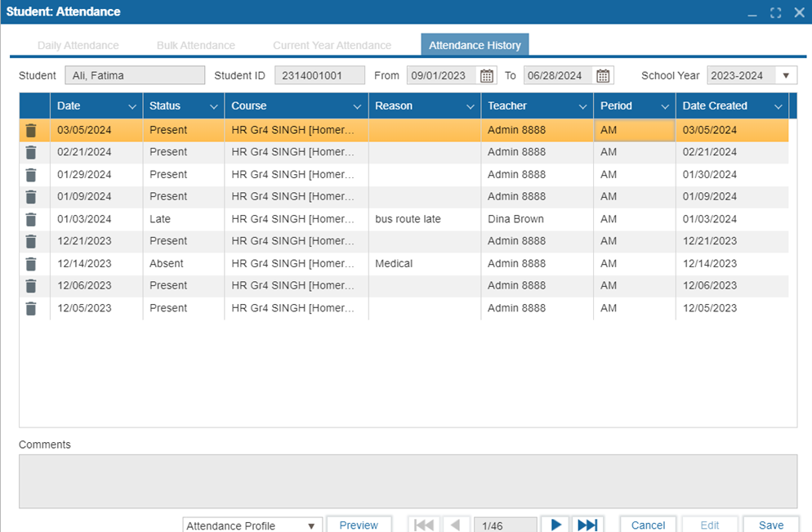Delete the 12/05/2023 attendance row

click(x=31, y=308)
